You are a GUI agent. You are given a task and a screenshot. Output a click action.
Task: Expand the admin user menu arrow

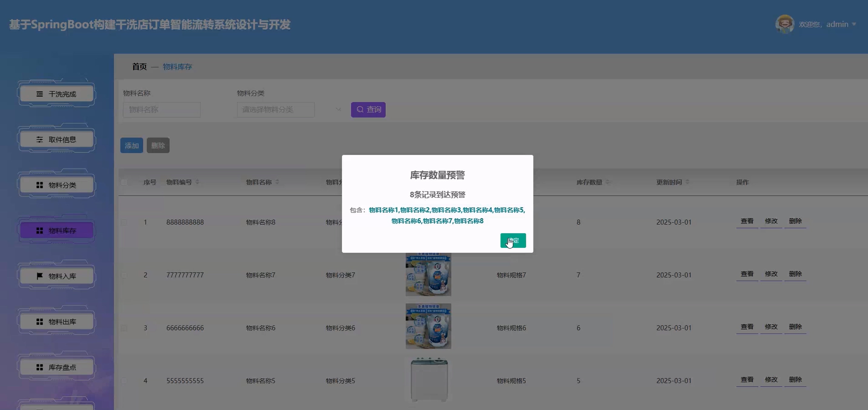pos(854,24)
